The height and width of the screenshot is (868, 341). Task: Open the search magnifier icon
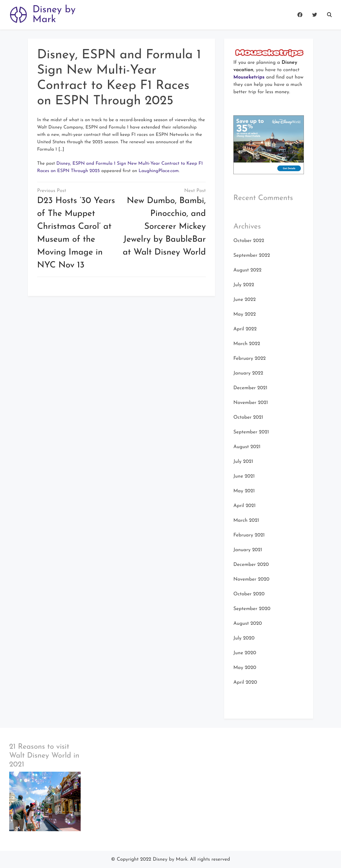pyautogui.click(x=329, y=15)
